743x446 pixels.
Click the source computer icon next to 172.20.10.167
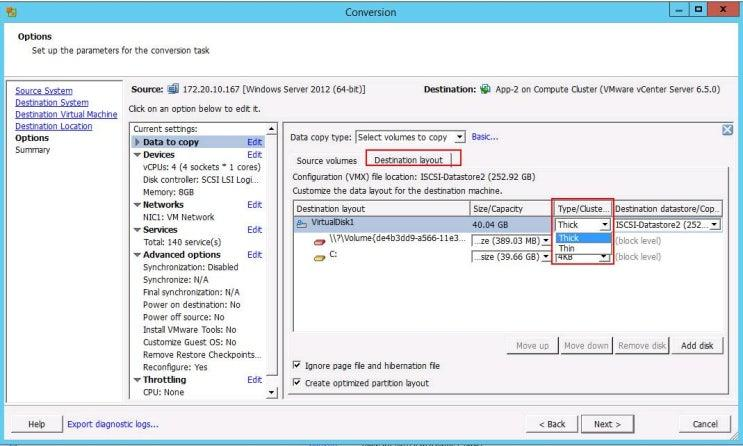pos(173,89)
